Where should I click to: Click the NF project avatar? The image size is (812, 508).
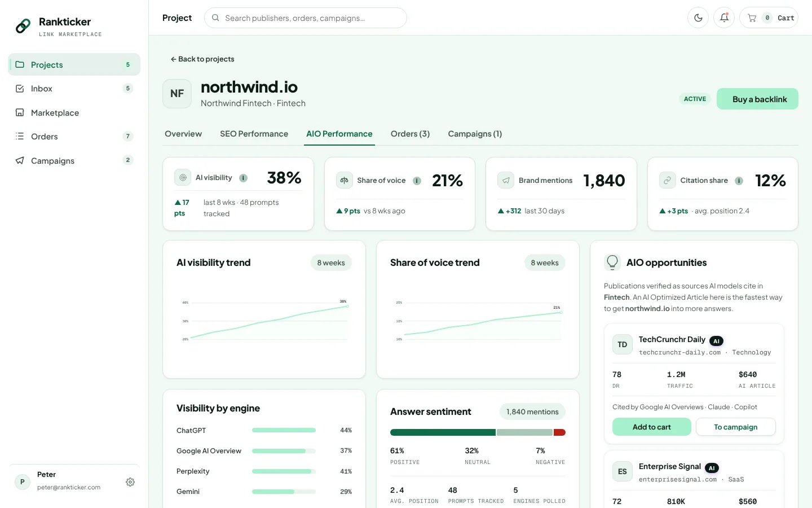[x=177, y=94]
